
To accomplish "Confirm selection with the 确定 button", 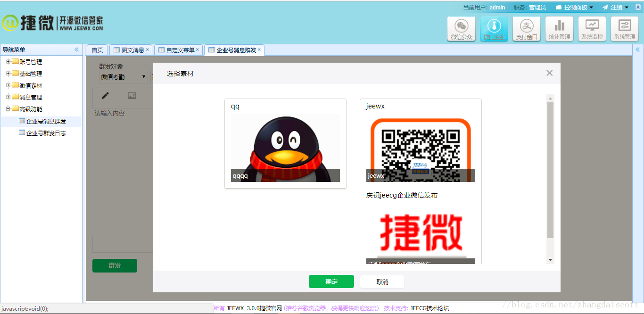I will (x=331, y=281).
